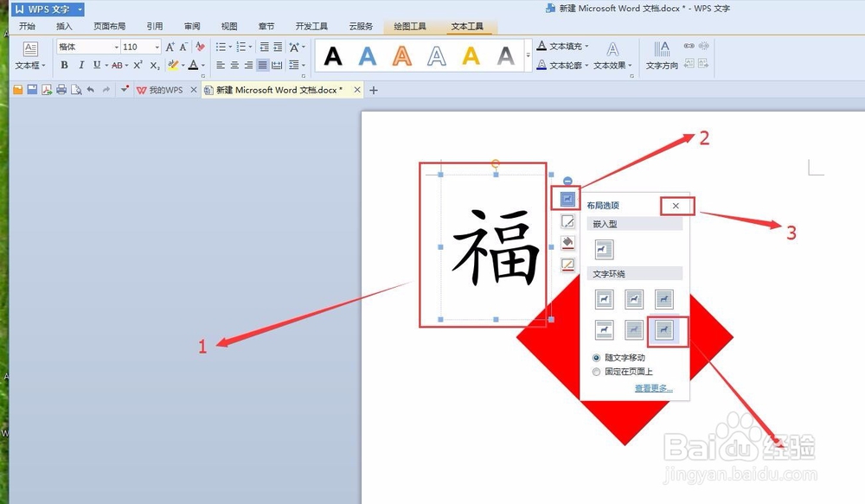Click the Save icon in quick access bar
Viewport: 865px width, 504px height.
click(31, 89)
